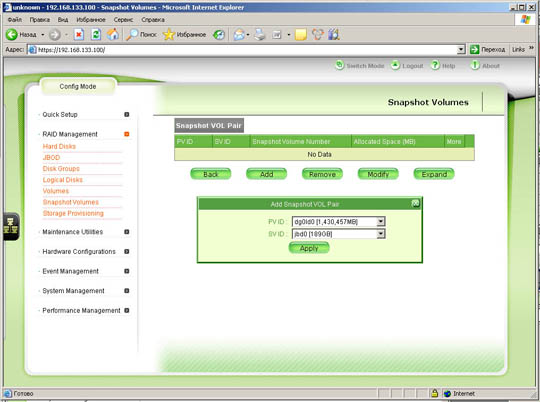The image size is (540, 402).
Task: Open the About info icon
Action: point(475,65)
